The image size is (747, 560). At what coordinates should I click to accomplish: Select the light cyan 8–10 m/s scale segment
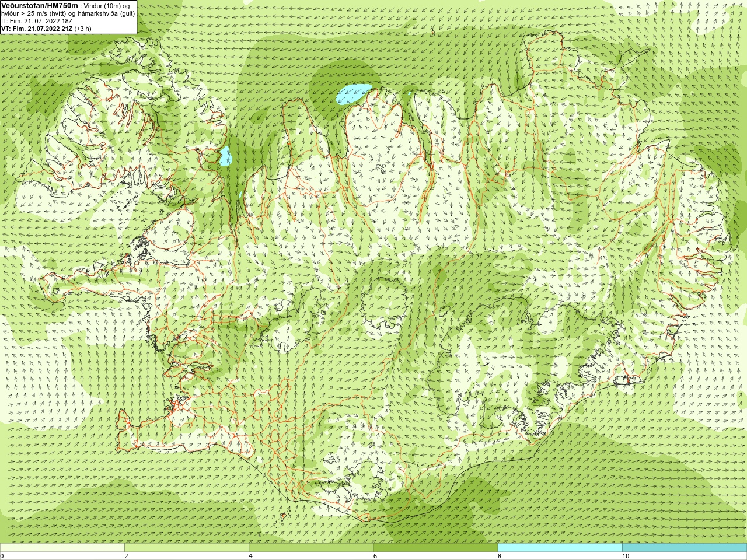click(x=560, y=548)
